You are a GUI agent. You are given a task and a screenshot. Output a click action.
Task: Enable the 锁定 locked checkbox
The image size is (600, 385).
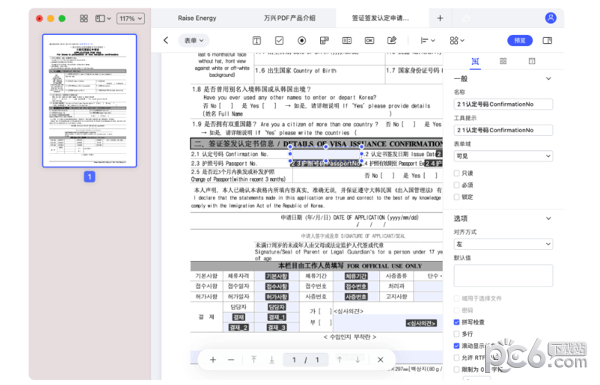pos(457,197)
